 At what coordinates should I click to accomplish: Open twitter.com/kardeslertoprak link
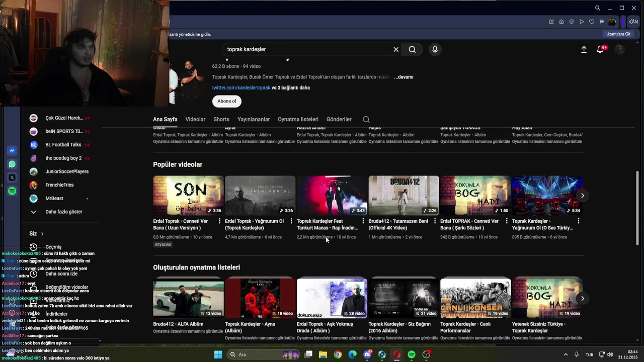pyautogui.click(x=241, y=87)
